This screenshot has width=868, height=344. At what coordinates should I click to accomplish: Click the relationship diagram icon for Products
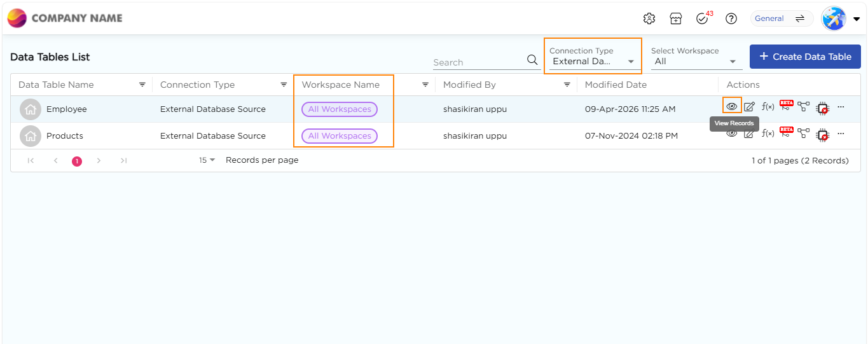point(804,134)
